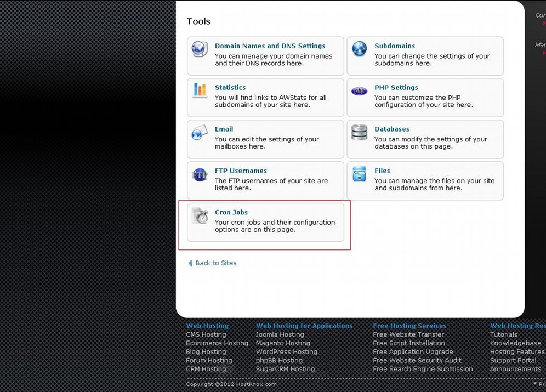Click the Email envelope icon
The width and height of the screenshot is (546, 392).
(x=200, y=132)
